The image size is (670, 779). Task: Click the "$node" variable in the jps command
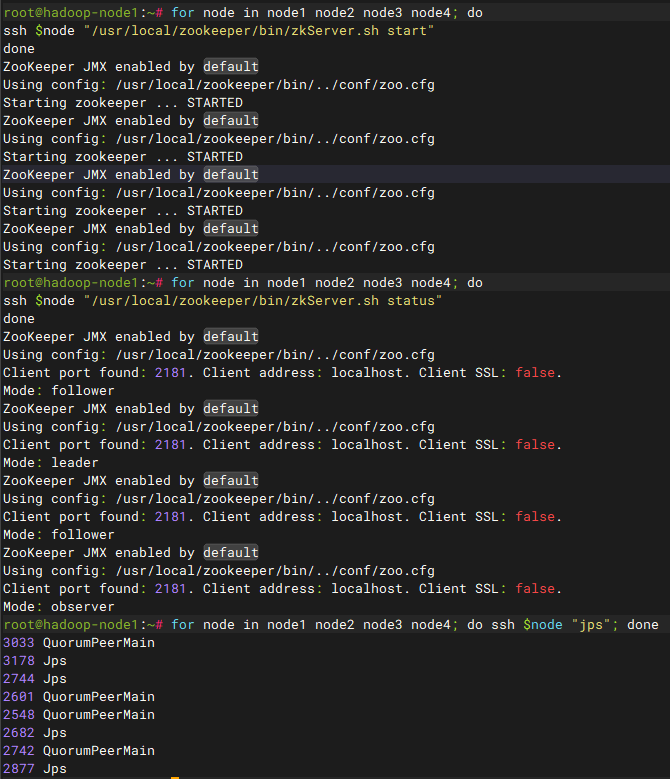pyautogui.click(x=543, y=624)
